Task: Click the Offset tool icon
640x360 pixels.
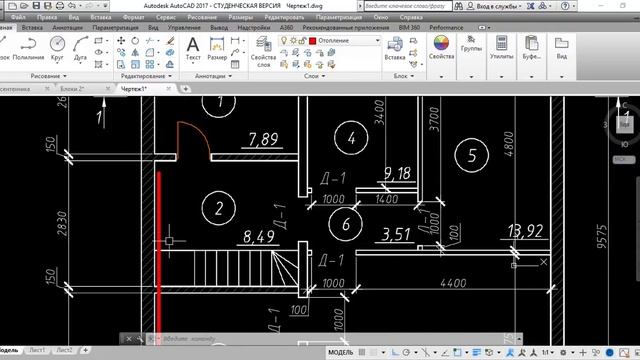Action: pyautogui.click(x=170, y=64)
